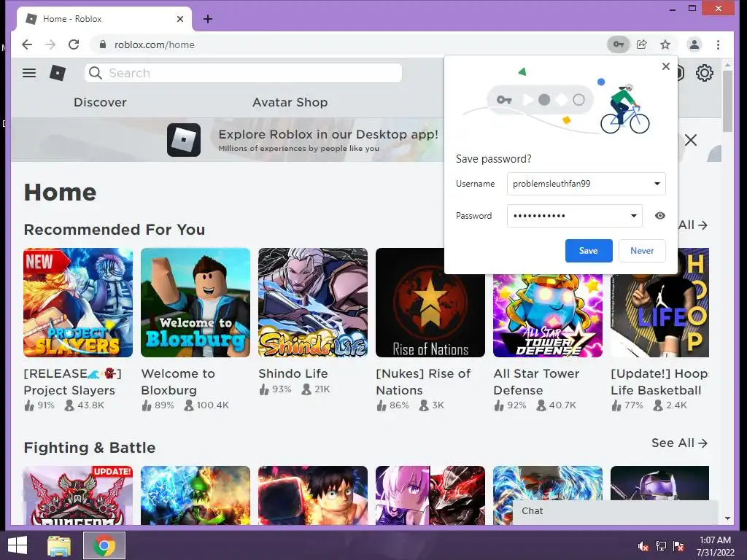The height and width of the screenshot is (560, 747).
Task: Click the muted volume tray icon
Action: 643,546
